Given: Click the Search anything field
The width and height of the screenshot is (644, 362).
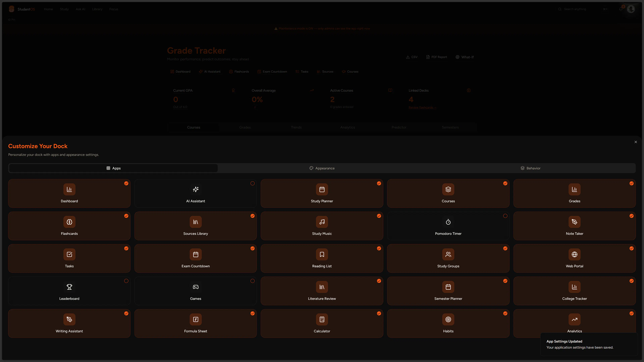Looking at the screenshot, I should tap(583, 9).
